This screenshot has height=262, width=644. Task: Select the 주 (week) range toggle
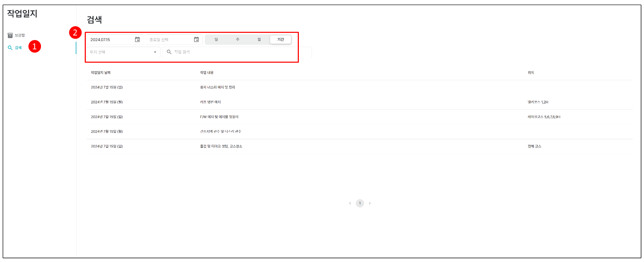click(x=238, y=40)
